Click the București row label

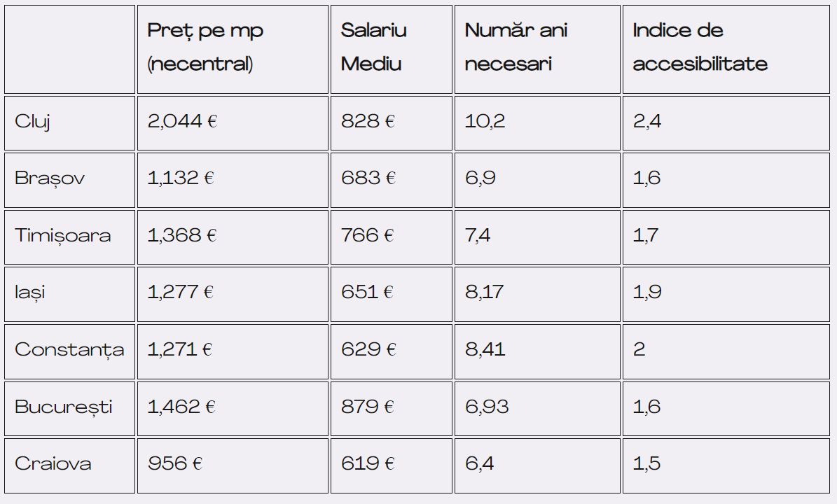tap(69, 409)
